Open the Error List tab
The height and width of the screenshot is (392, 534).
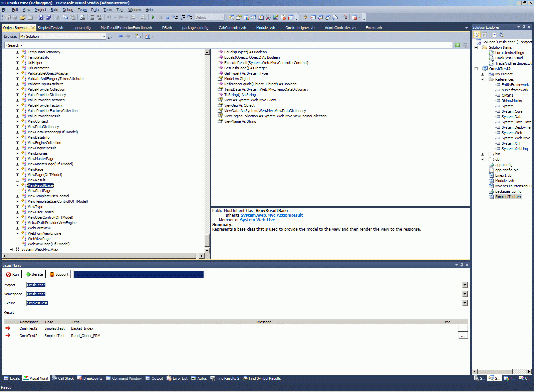pyautogui.click(x=177, y=378)
